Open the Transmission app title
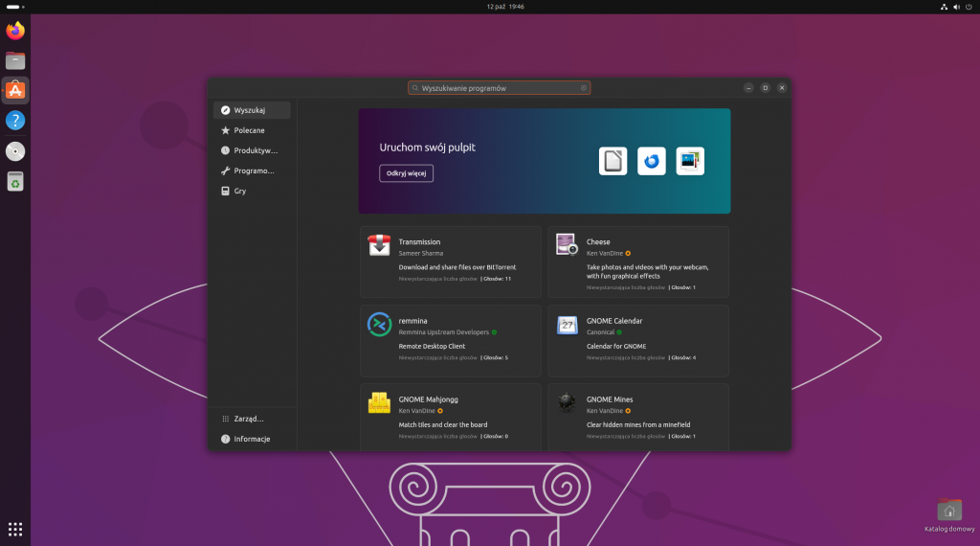 tap(419, 242)
